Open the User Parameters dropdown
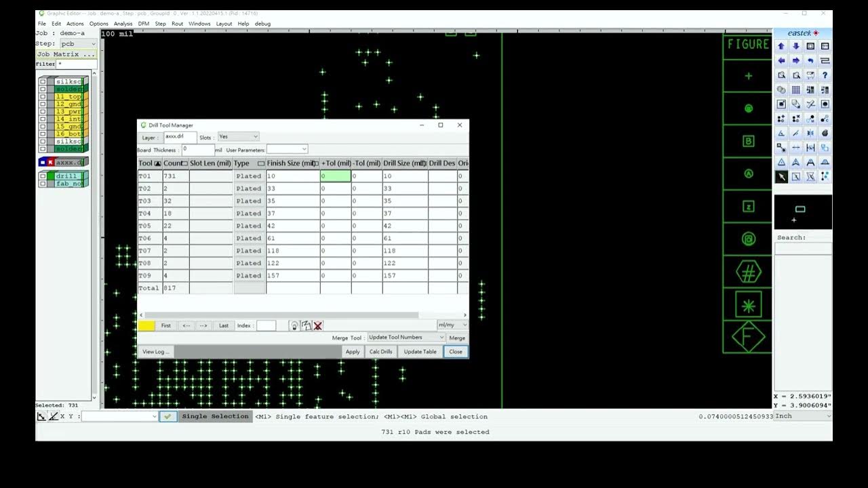Screen dimensions: 868x488 pyautogui.click(x=287, y=149)
